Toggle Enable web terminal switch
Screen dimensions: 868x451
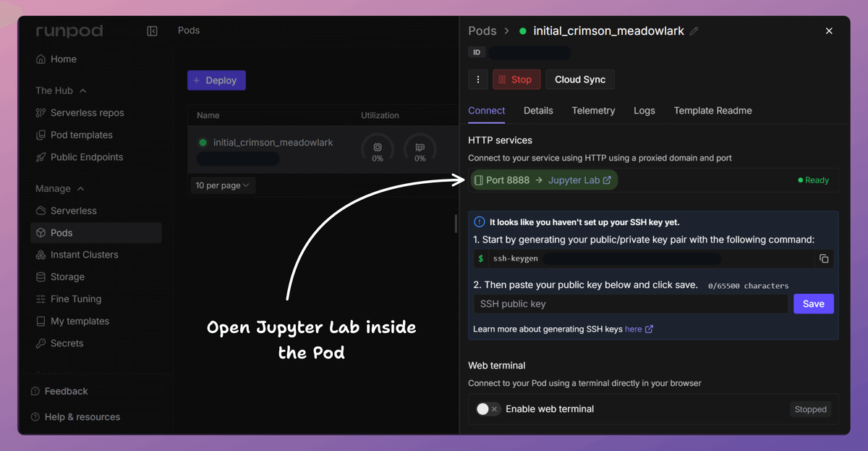[488, 409]
